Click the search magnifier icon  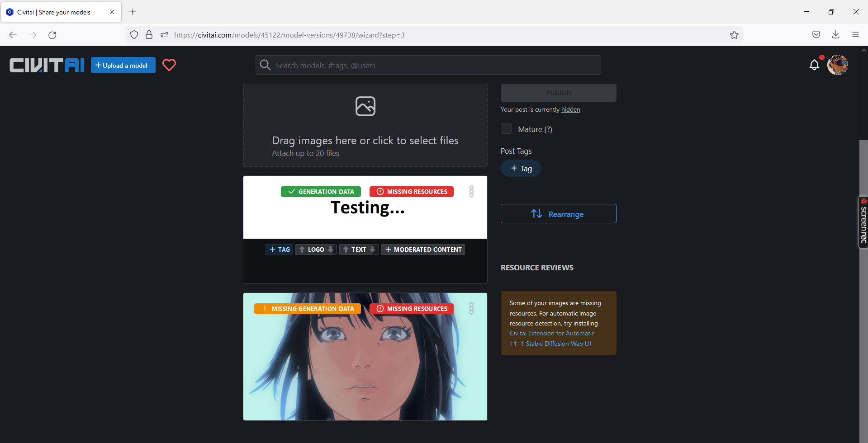tap(265, 65)
